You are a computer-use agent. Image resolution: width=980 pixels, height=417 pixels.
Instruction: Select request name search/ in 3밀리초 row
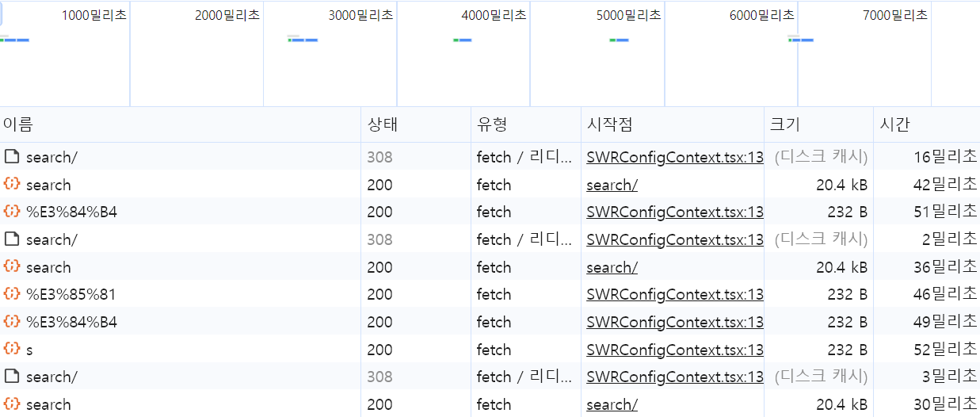tap(51, 377)
